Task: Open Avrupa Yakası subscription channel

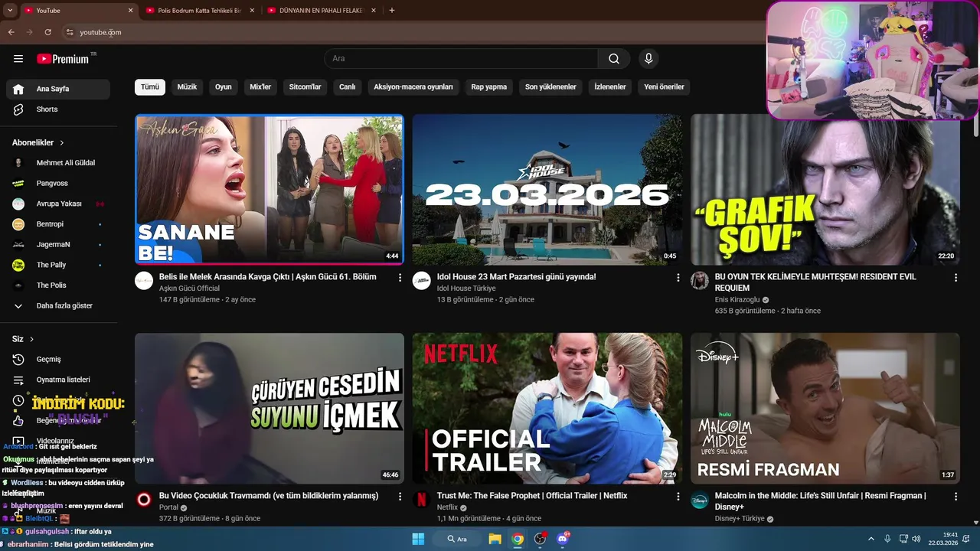Action: click(58, 204)
